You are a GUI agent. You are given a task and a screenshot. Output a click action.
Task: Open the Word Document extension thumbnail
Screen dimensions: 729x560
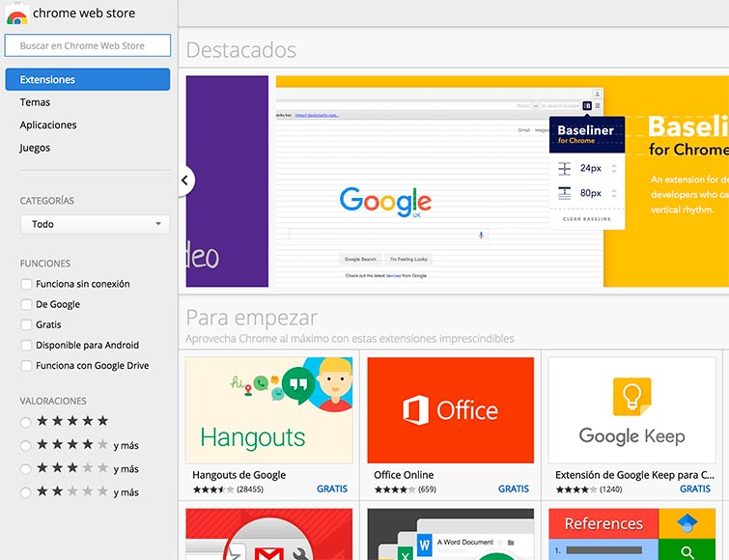point(451,534)
